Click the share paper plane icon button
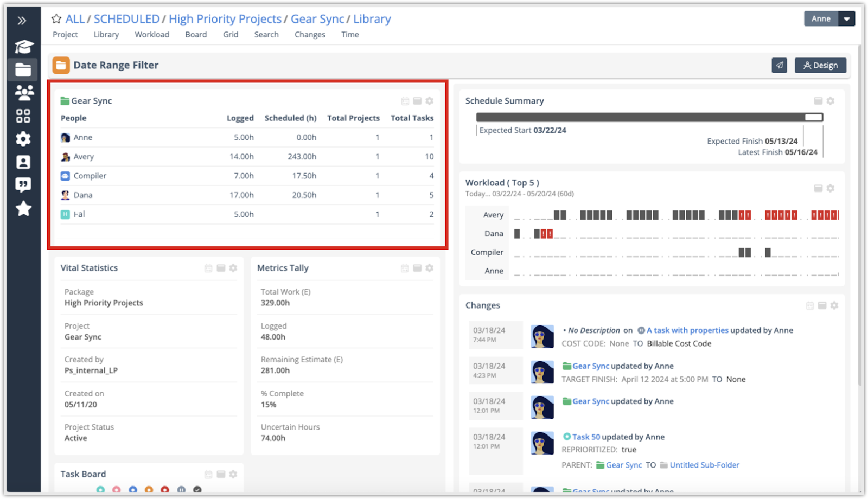Image resolution: width=868 pixels, height=499 pixels. point(779,65)
